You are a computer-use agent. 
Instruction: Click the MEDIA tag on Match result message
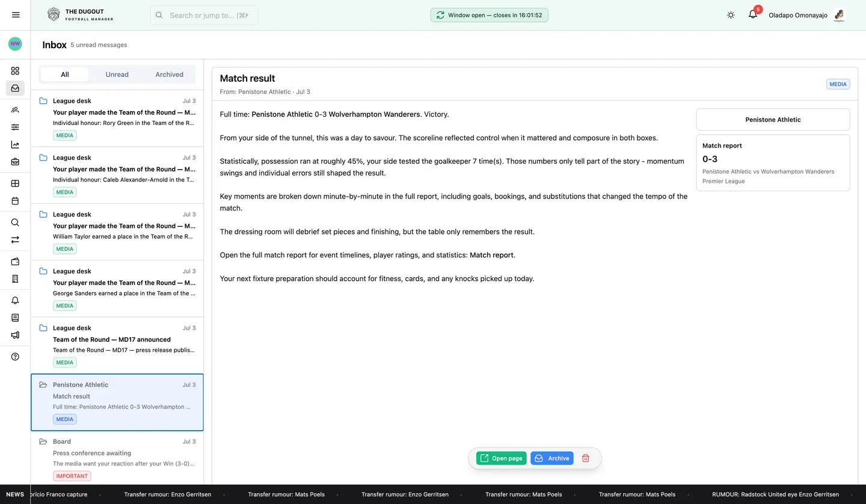pyautogui.click(x=65, y=419)
